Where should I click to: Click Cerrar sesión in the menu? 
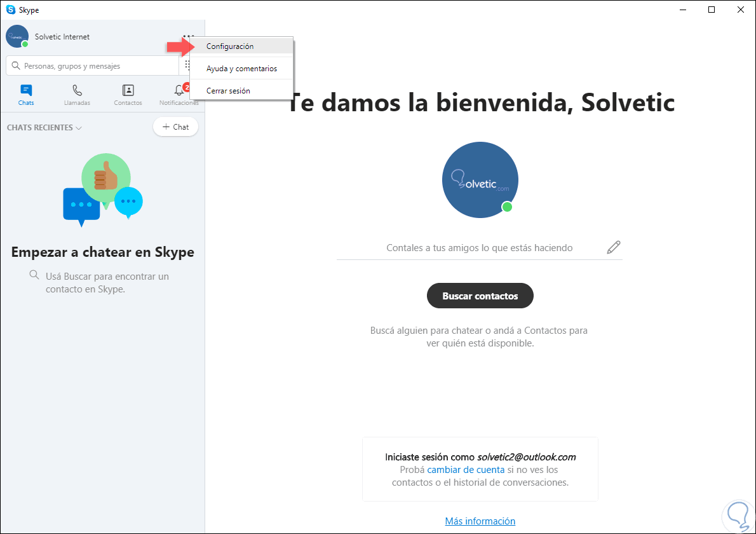(x=241, y=91)
